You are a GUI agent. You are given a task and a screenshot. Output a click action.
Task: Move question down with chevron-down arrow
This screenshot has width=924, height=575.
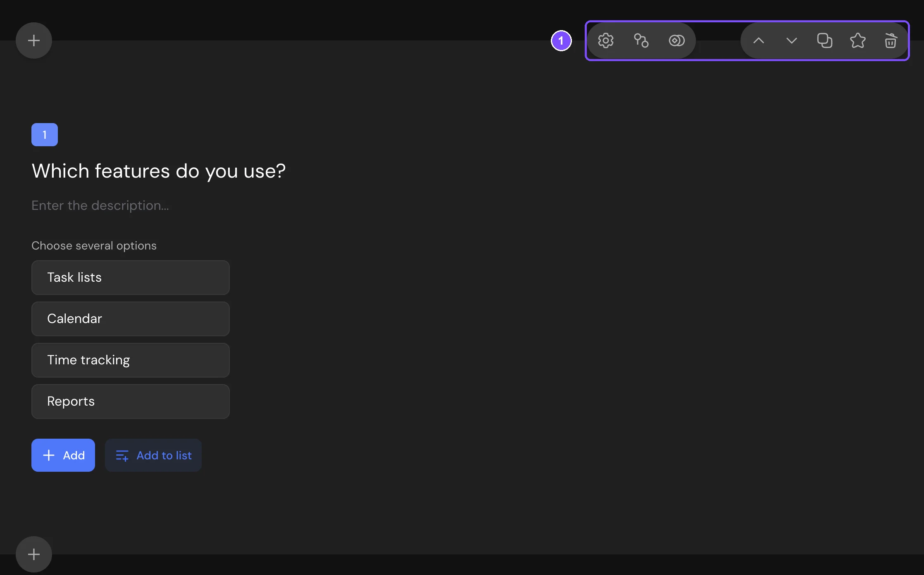[792, 40]
